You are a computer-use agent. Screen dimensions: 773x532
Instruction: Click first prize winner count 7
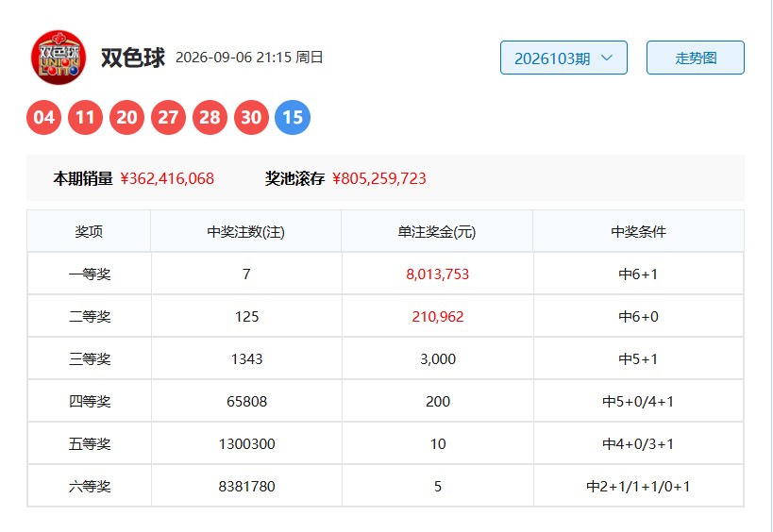[x=246, y=274]
